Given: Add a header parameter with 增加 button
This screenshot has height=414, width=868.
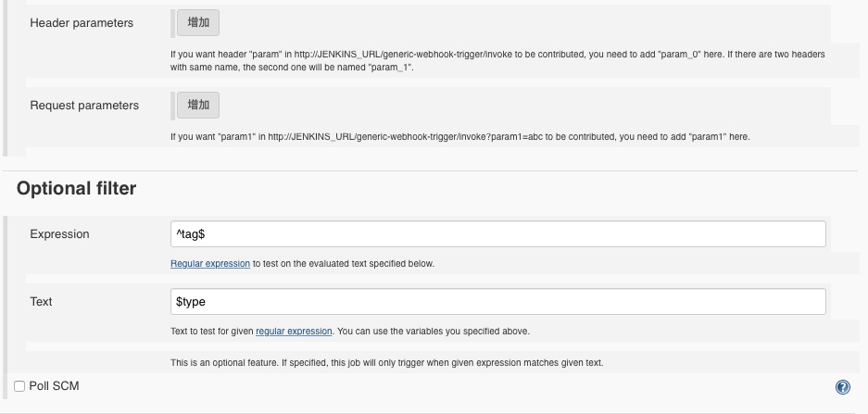Looking at the screenshot, I should click(x=198, y=23).
